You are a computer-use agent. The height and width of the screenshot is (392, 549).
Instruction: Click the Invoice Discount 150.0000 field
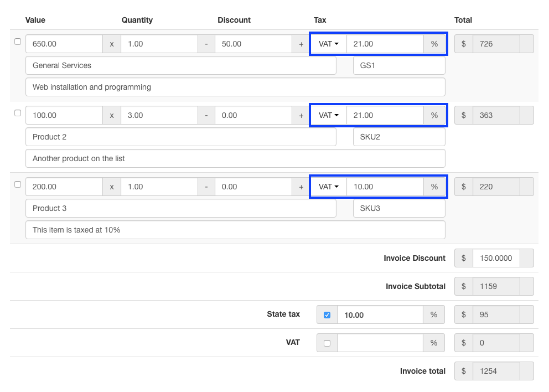(496, 258)
